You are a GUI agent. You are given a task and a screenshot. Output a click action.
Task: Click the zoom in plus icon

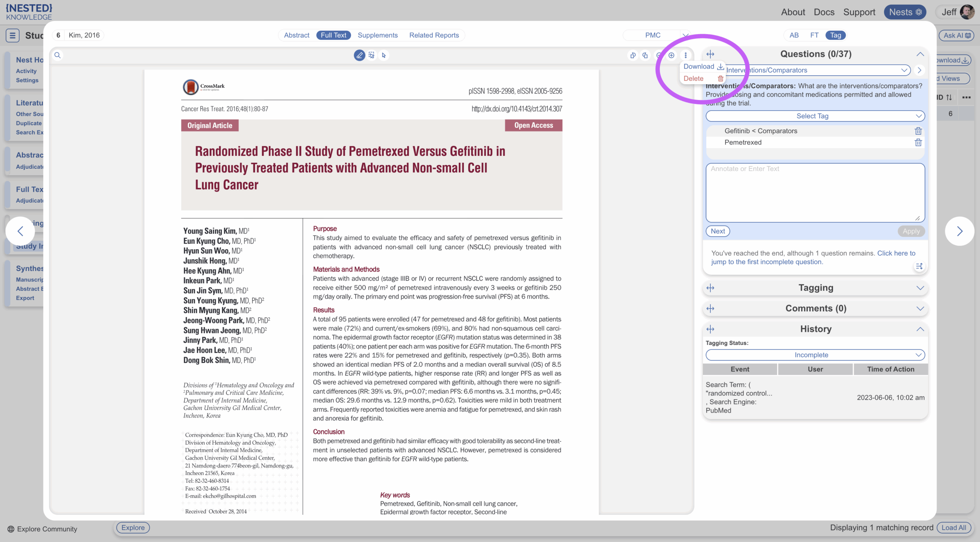coord(671,55)
